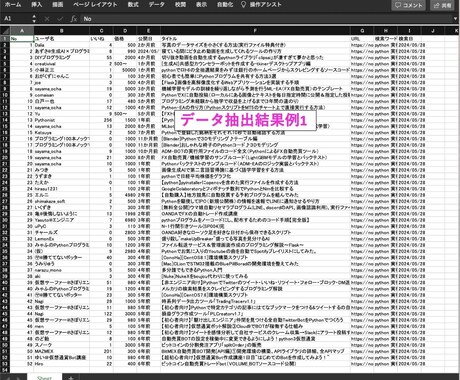Click the Sheet tab at bottom
Image resolution: width=460 pixels, height=380 pixels.
pos(44,377)
